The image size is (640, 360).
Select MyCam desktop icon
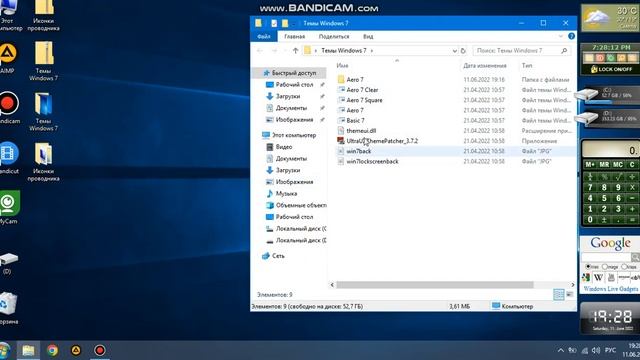pyautogui.click(x=9, y=207)
